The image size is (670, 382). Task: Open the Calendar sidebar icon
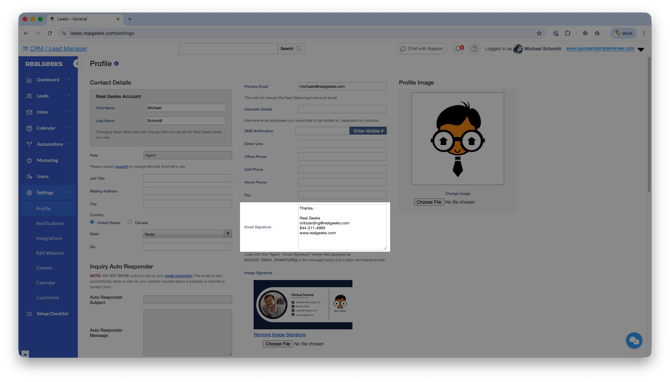click(x=29, y=128)
